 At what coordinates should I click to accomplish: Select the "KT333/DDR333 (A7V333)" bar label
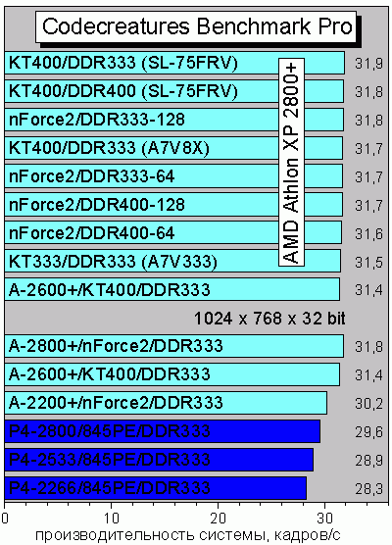click(x=113, y=262)
